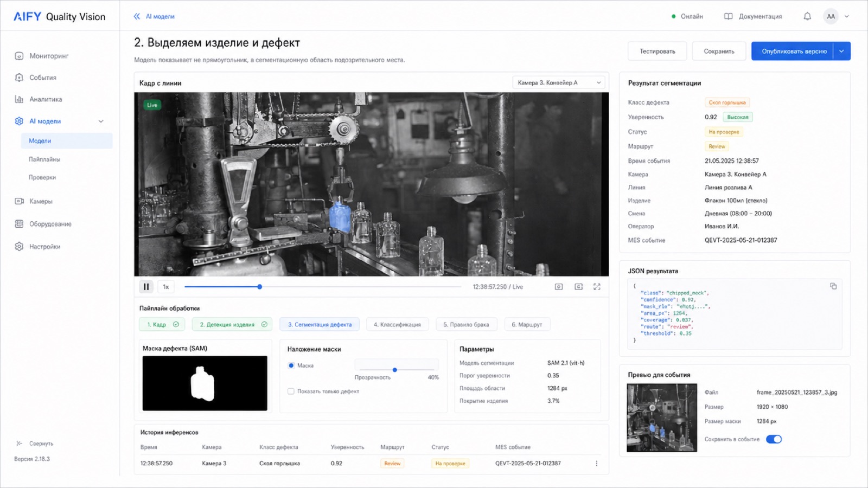The height and width of the screenshot is (488, 868).
Task: Click the Тестировать button
Action: click(x=657, y=51)
